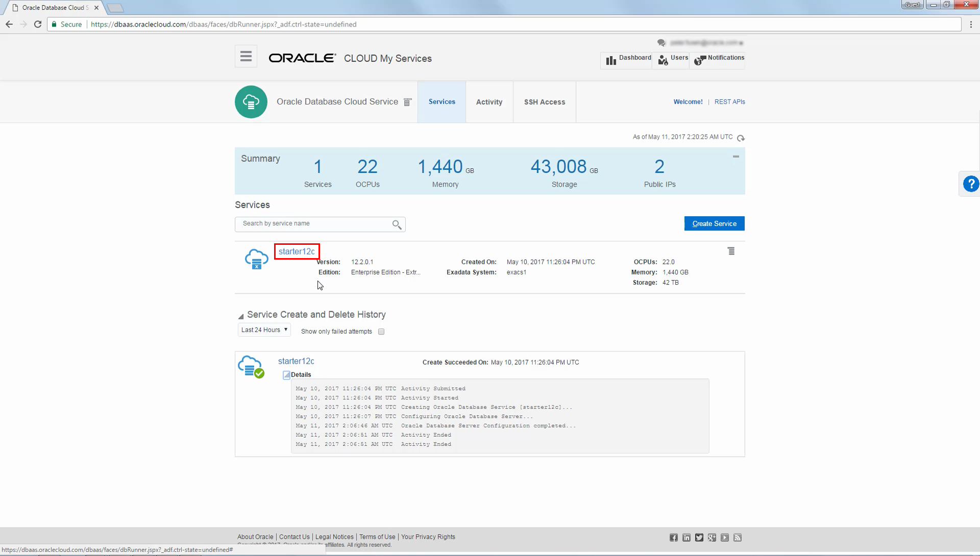Image resolution: width=980 pixels, height=556 pixels.
Task: Open the help question mark button
Action: click(971, 184)
